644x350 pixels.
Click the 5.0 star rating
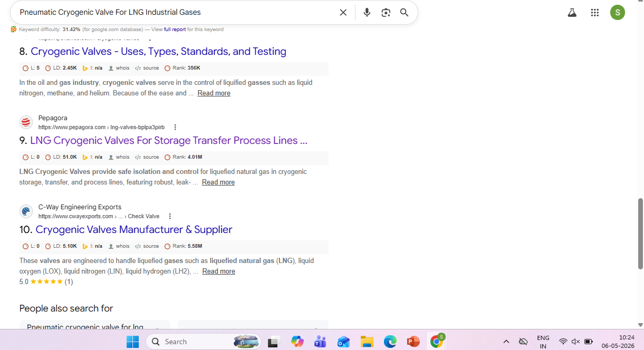(46, 282)
